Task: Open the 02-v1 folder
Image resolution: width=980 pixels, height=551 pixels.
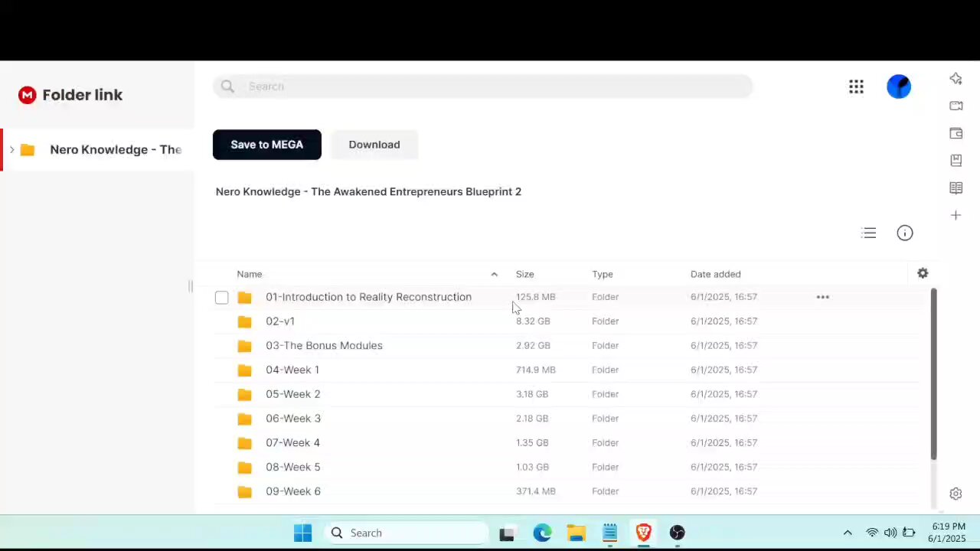Action: click(x=280, y=321)
